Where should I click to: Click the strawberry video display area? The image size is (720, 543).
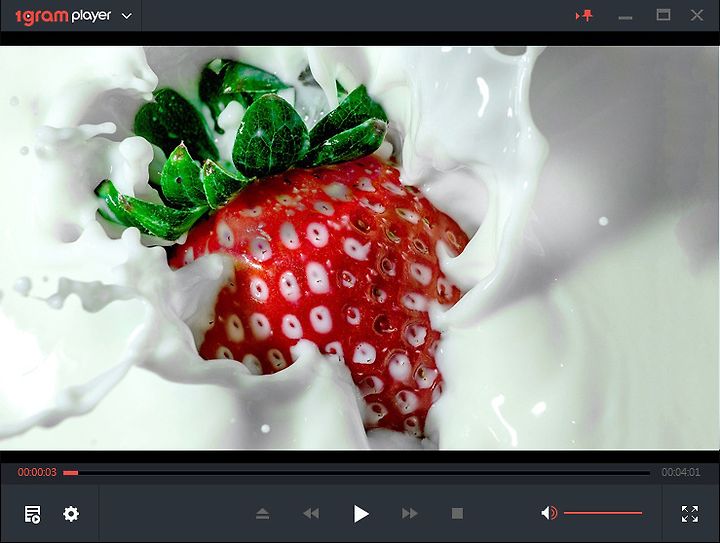[360, 248]
